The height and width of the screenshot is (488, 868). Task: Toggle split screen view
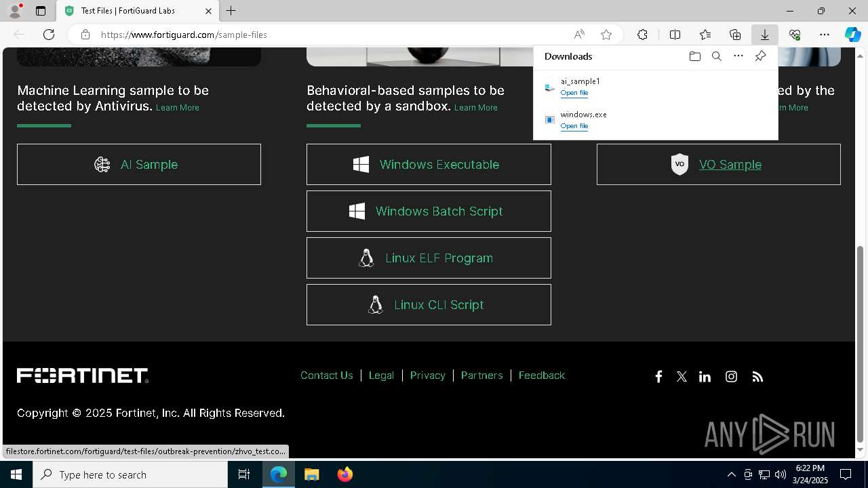click(675, 35)
